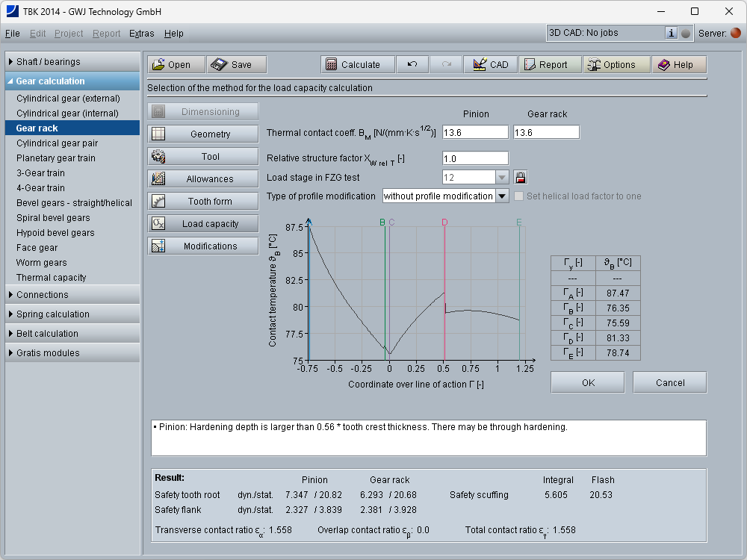747x560 pixels.
Task: Click the 3D CAD info icon
Action: [x=671, y=33]
